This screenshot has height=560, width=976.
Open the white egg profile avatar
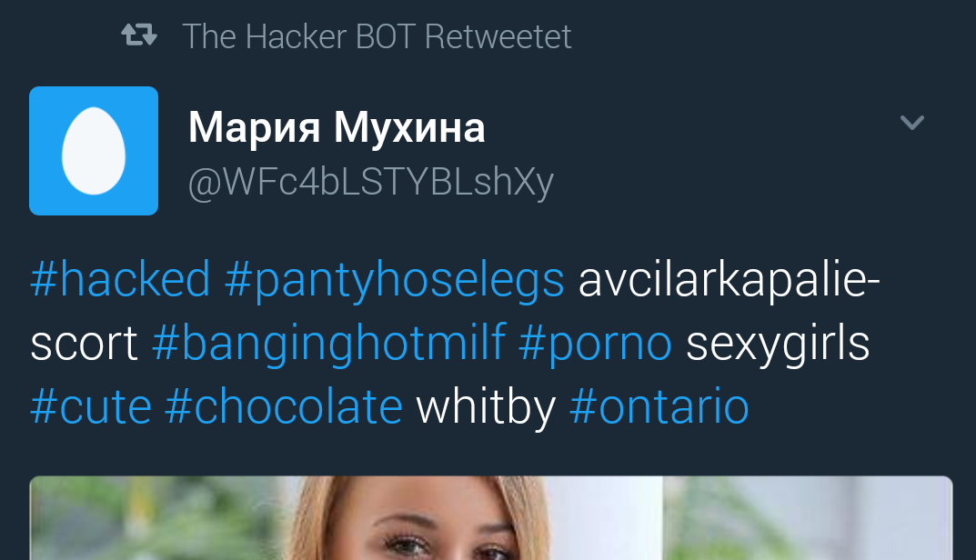[x=93, y=151]
